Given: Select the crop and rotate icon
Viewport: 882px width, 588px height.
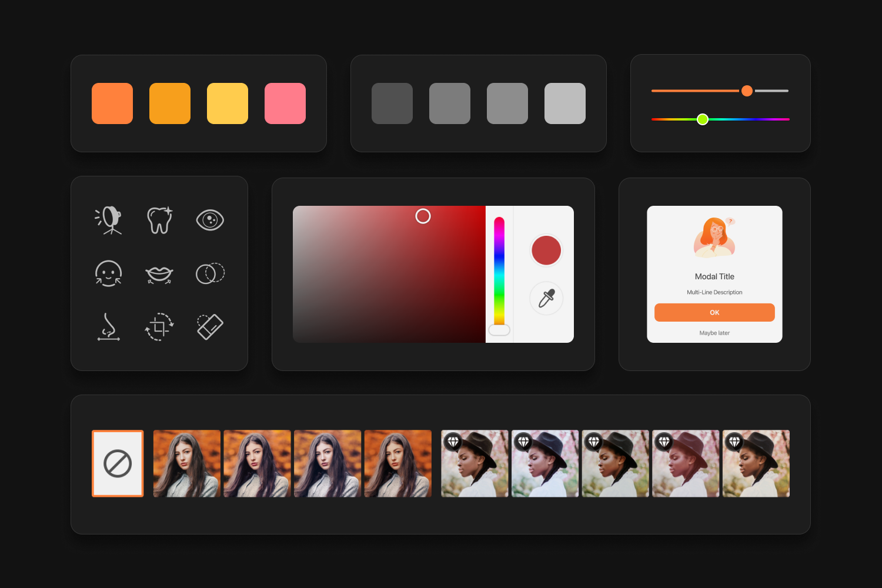Looking at the screenshot, I should click(159, 327).
